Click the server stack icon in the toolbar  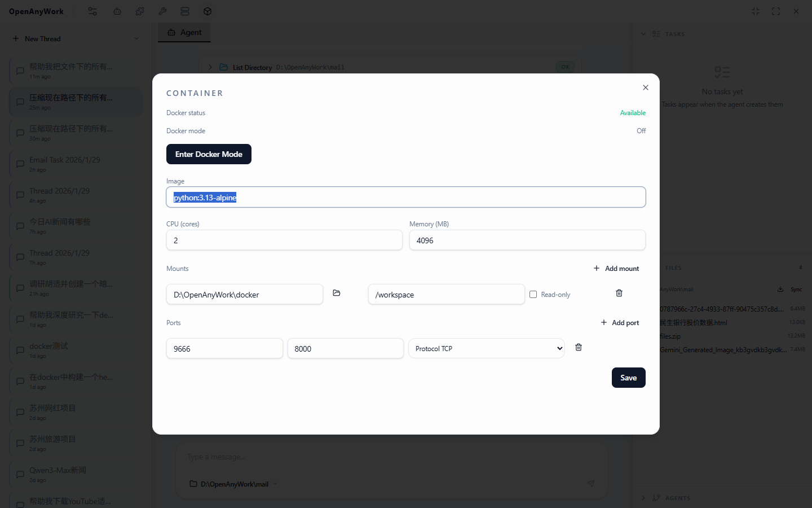point(185,11)
